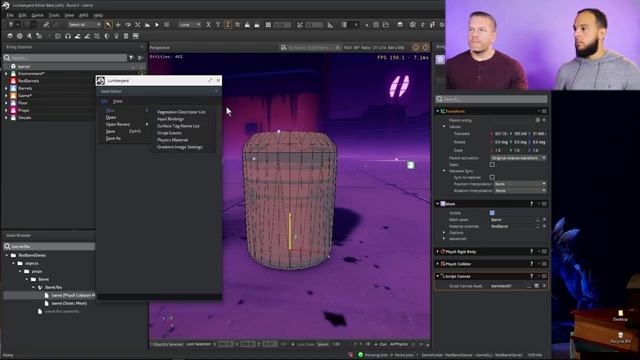The height and width of the screenshot is (360, 640).
Task: Expand the Props entity in outliner
Action: tap(6, 110)
